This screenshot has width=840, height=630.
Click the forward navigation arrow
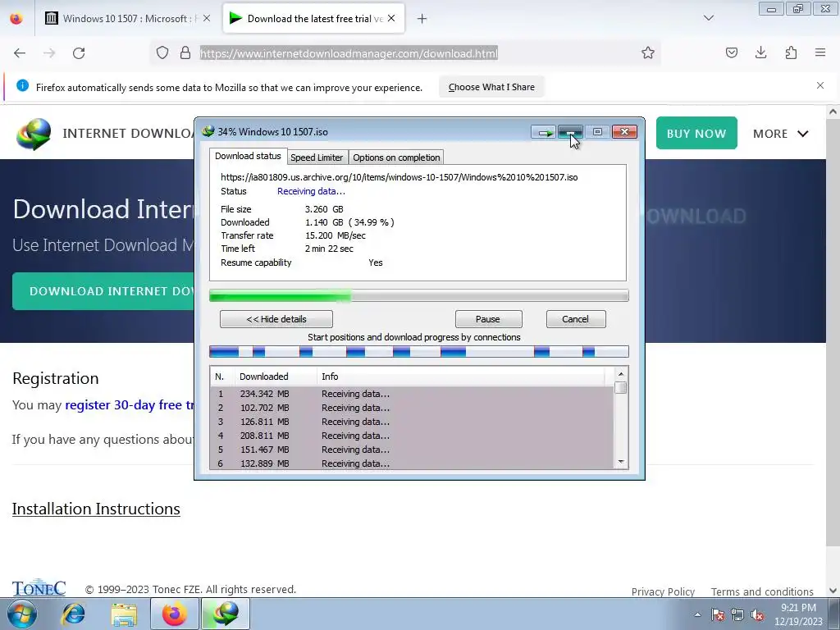[x=49, y=53]
